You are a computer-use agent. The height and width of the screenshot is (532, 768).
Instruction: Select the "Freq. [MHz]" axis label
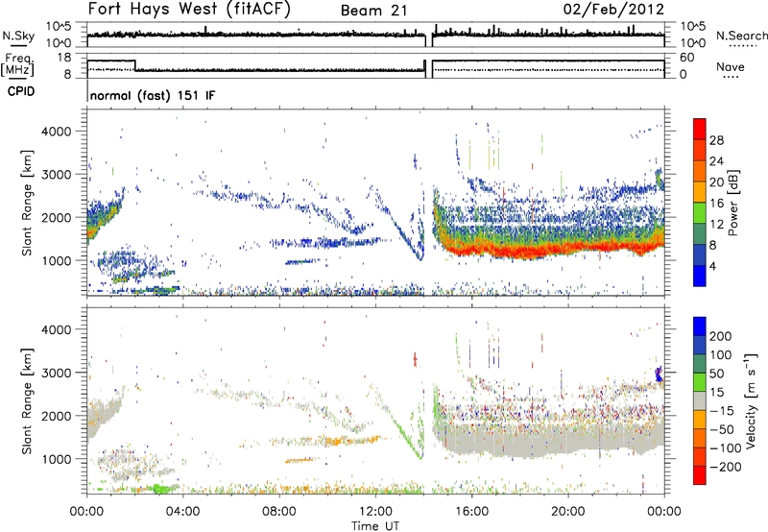[18, 64]
